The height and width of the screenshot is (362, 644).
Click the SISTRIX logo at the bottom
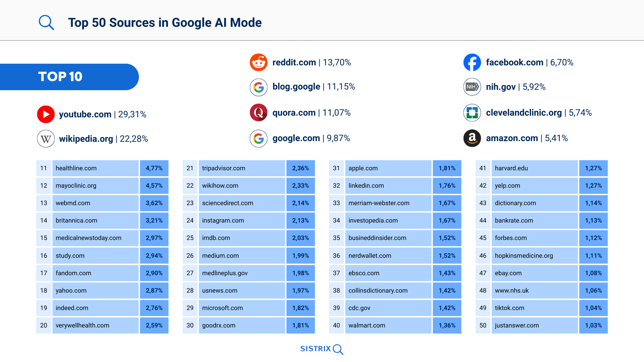[x=321, y=349]
